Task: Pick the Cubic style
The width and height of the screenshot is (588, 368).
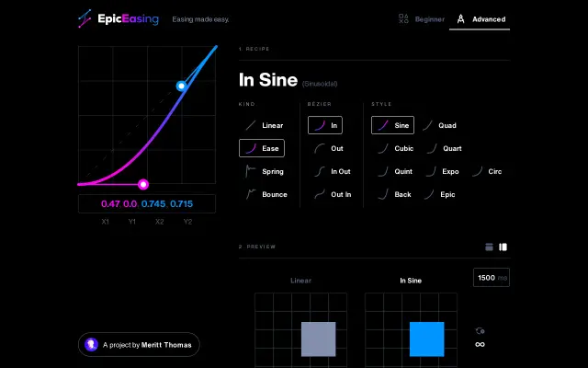Action: (x=395, y=148)
